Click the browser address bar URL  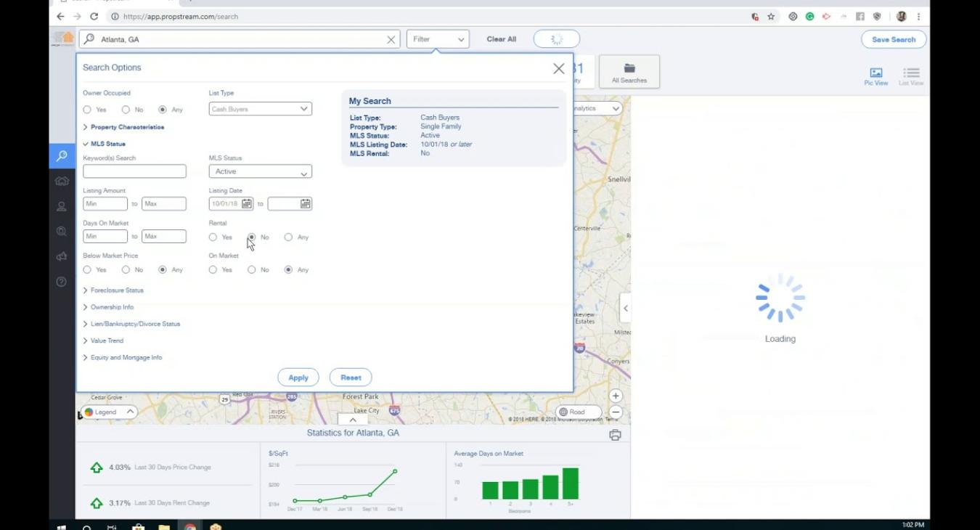[180, 16]
